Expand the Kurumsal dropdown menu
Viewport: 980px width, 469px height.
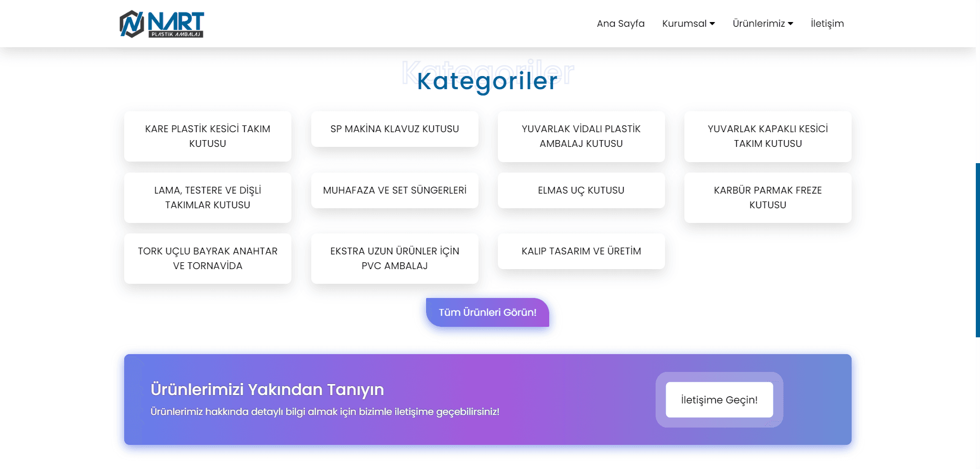coord(688,24)
